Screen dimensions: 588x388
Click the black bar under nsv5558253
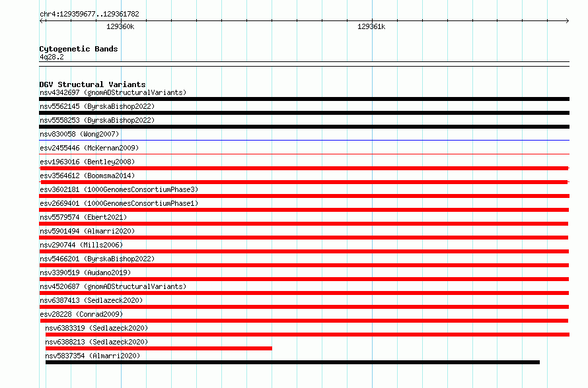[304, 127]
